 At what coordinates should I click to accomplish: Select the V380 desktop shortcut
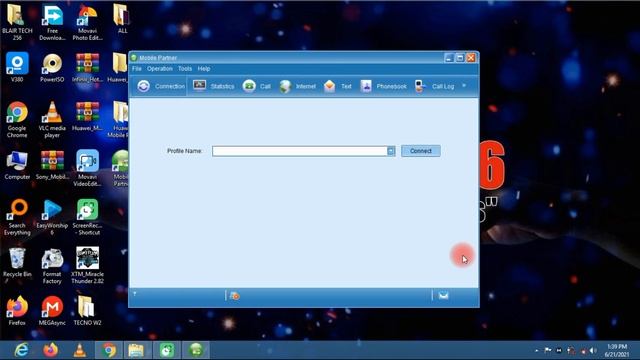(17, 67)
